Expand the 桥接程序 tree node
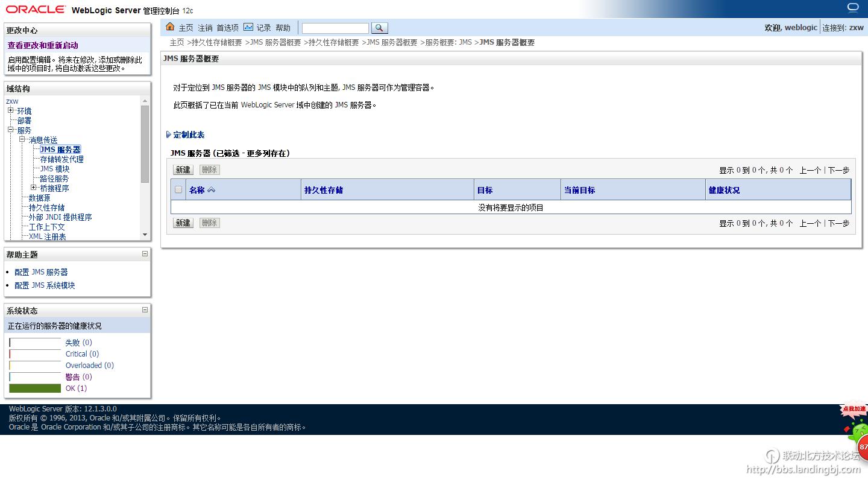The image size is (868, 482). [x=33, y=188]
